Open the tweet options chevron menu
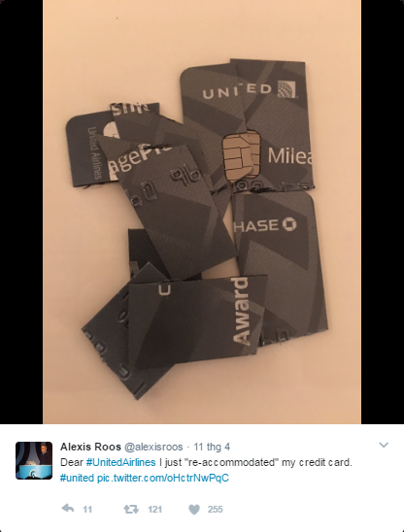This screenshot has width=404, height=532. [384, 445]
